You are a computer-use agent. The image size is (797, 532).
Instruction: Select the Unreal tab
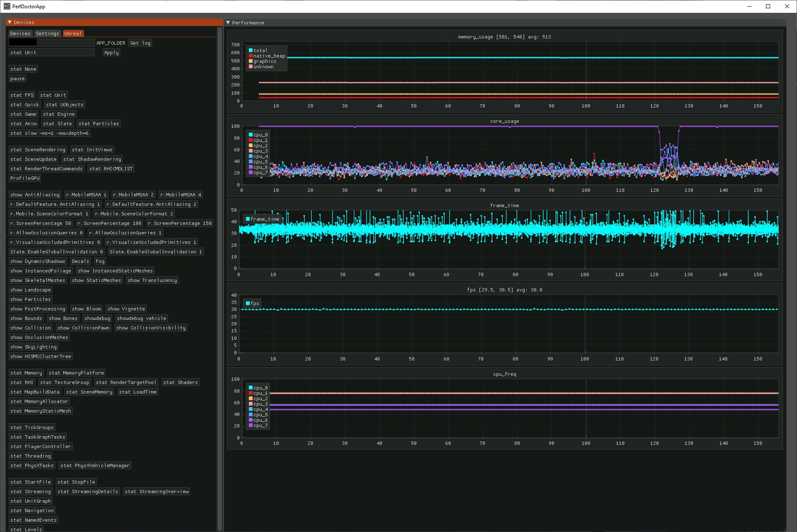[x=73, y=33]
